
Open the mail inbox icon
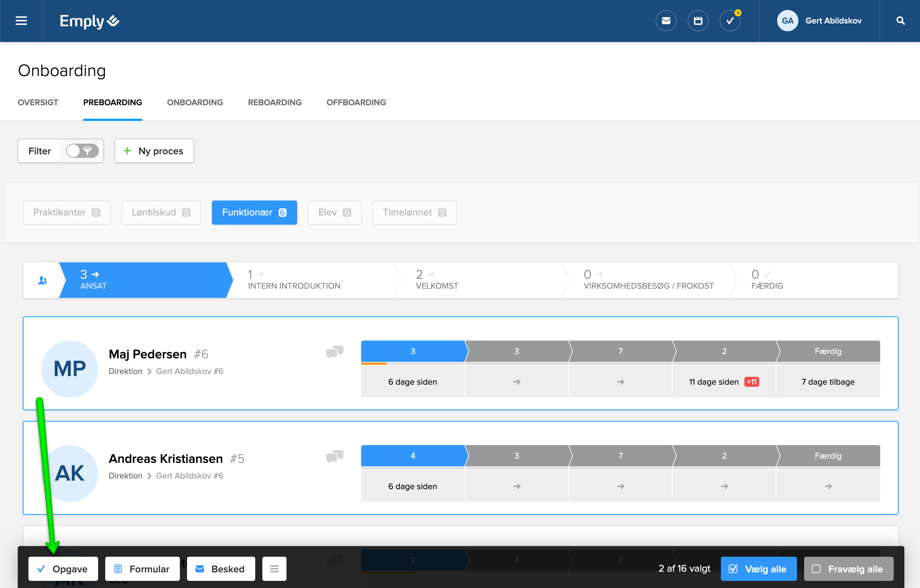pyautogui.click(x=665, y=21)
